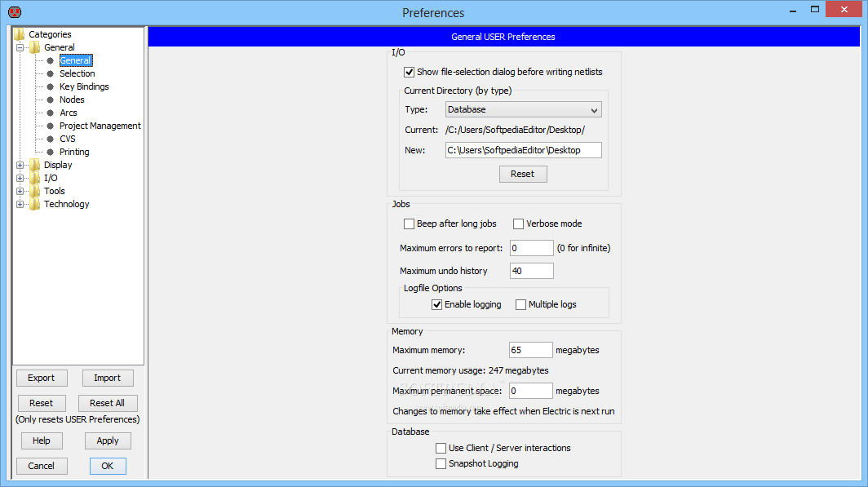Click the Tools folder icon
This screenshot has width=868, height=487.
coord(35,191)
